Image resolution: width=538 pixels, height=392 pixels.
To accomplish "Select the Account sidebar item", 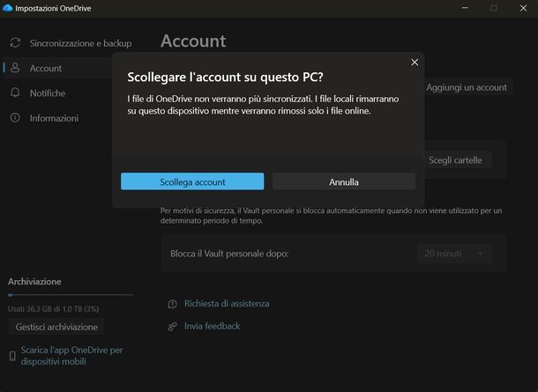I will click(58, 68).
